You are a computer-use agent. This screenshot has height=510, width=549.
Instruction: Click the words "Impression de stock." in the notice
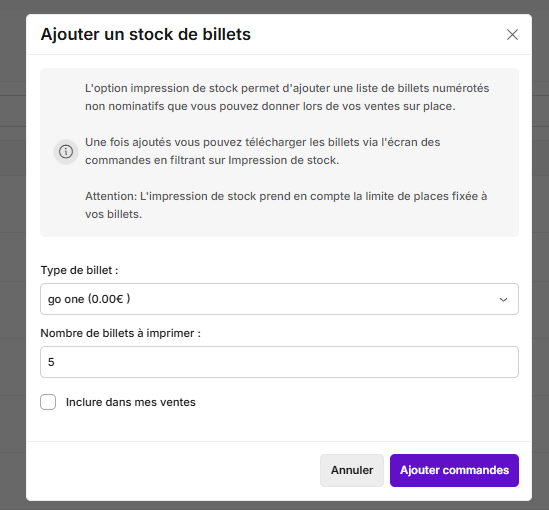[x=284, y=160]
